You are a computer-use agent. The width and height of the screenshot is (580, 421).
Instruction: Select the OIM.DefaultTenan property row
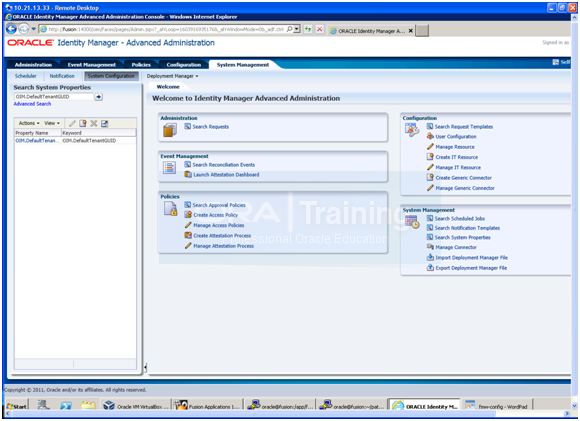(x=75, y=141)
